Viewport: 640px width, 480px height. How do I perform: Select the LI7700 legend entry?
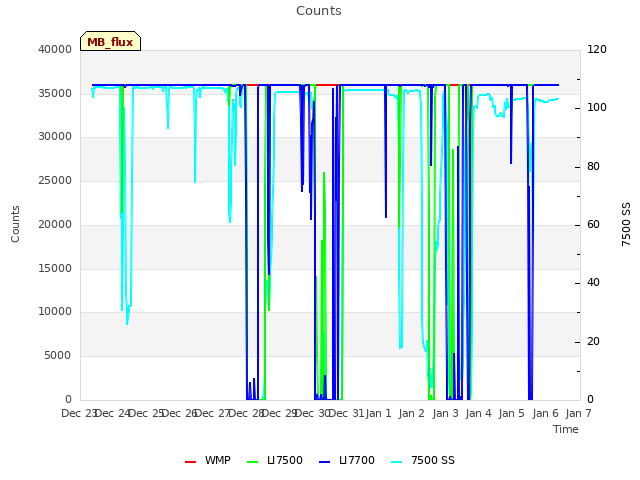(347, 460)
